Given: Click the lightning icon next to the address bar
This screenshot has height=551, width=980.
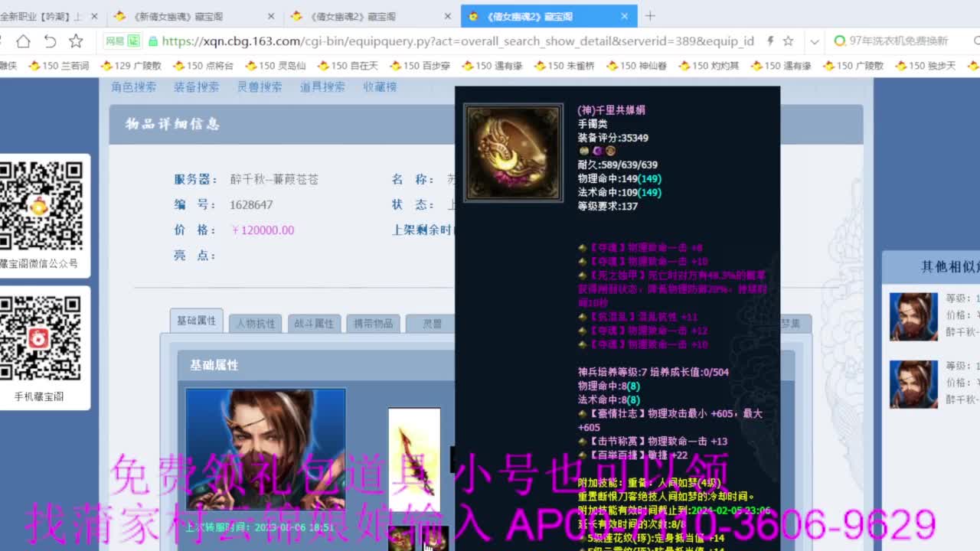Looking at the screenshot, I should 770,42.
